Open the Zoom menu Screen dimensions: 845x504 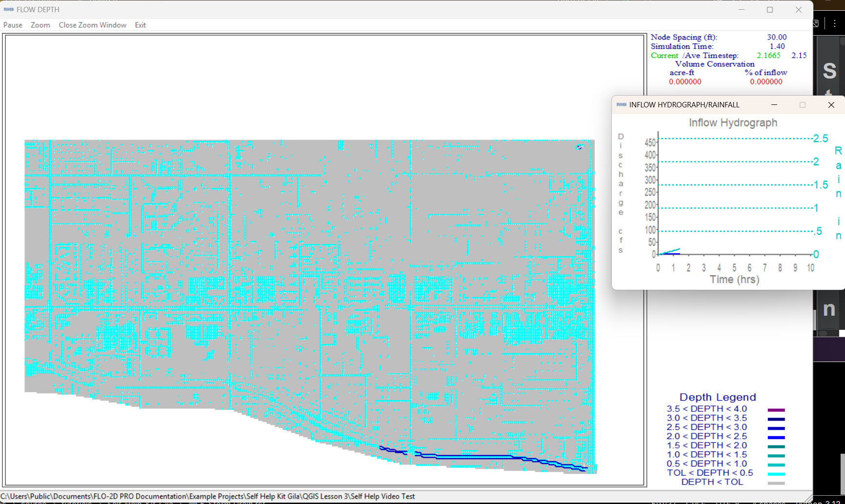pos(40,25)
